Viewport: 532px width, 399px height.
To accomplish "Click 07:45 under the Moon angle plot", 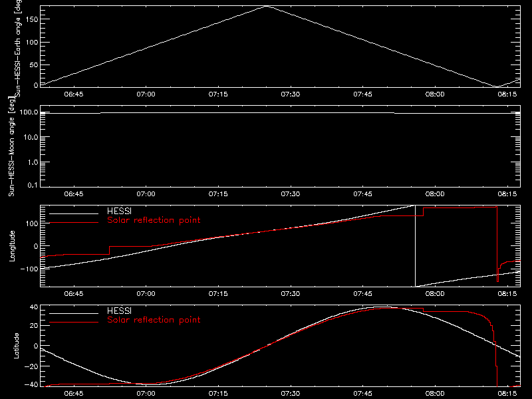I will pyautogui.click(x=362, y=194).
